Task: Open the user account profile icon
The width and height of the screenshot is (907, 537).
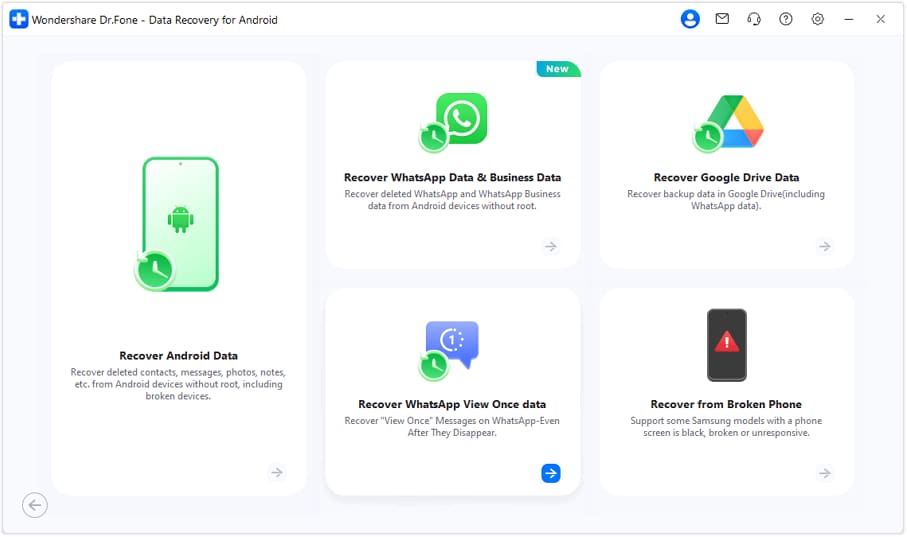Action: pyautogui.click(x=690, y=19)
